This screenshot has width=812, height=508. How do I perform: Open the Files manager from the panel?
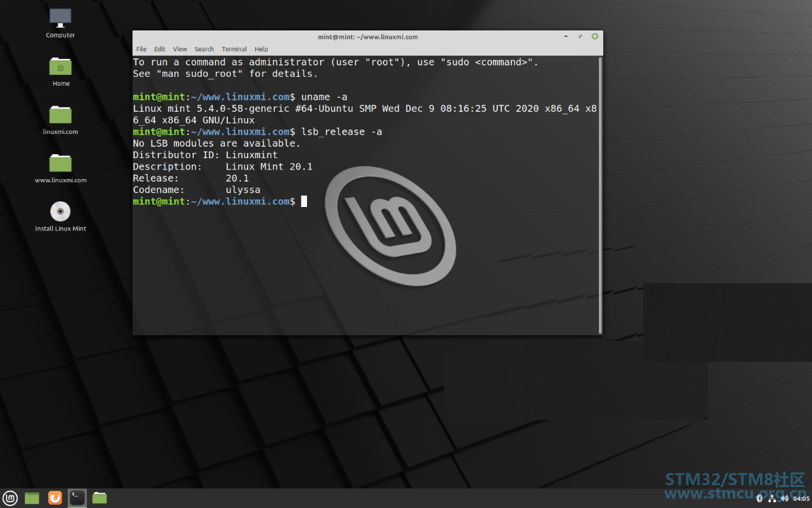pyautogui.click(x=100, y=498)
